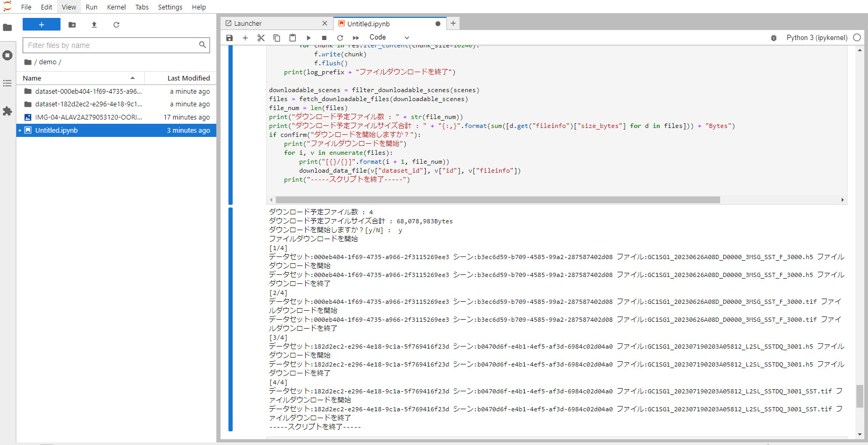
Task: Click the code scrollbar right arrow
Action: [x=842, y=200]
